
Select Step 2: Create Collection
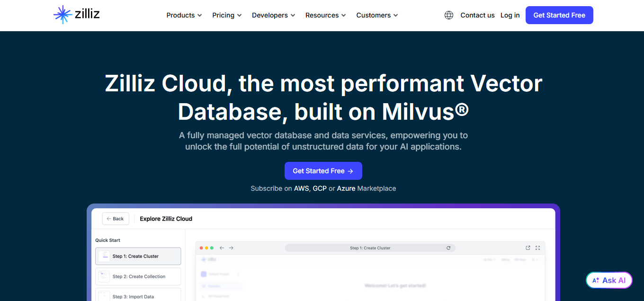(138, 276)
